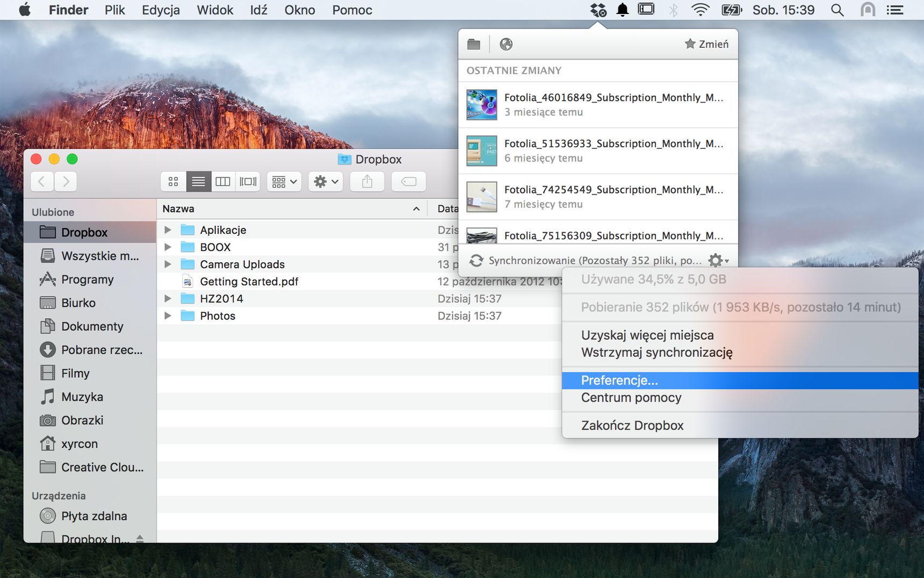Open Programy in sidebar
The height and width of the screenshot is (578, 924).
(90, 280)
